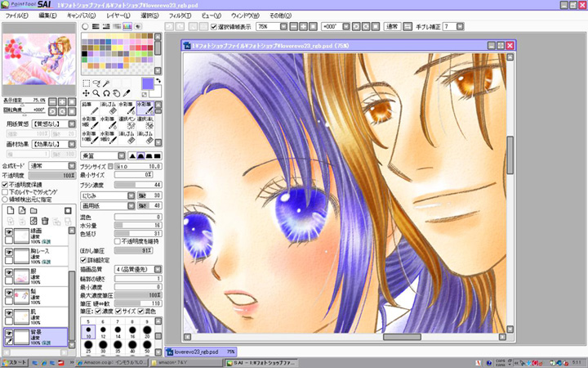Click the clear layer icon

(33, 221)
